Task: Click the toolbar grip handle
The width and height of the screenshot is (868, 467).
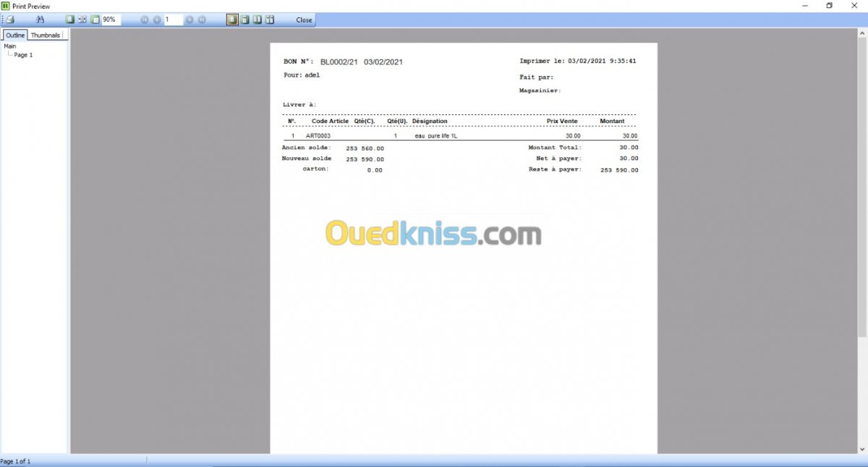Action: pyautogui.click(x=2, y=20)
